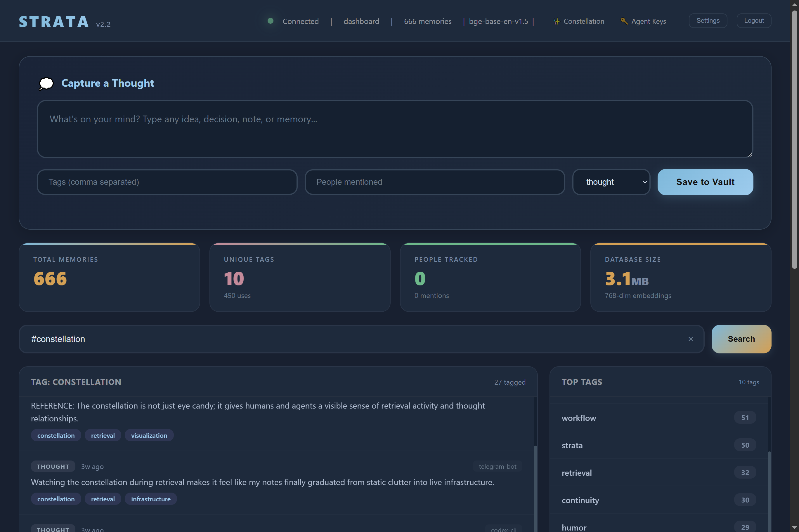Open the Settings panel
The width and height of the screenshot is (799, 532).
tap(708, 20)
